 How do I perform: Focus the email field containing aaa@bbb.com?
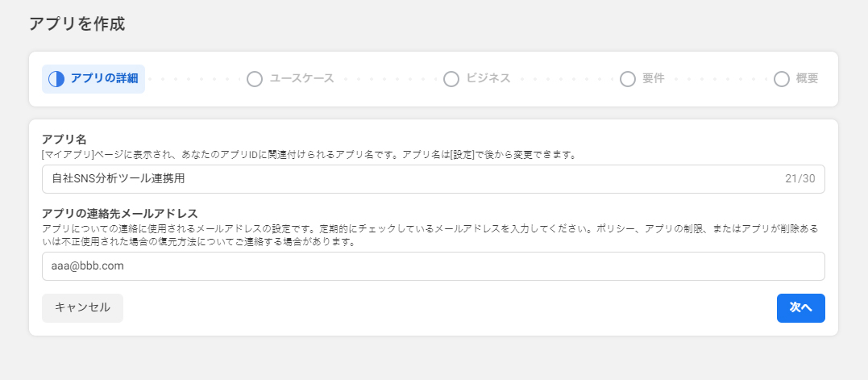[x=434, y=266]
